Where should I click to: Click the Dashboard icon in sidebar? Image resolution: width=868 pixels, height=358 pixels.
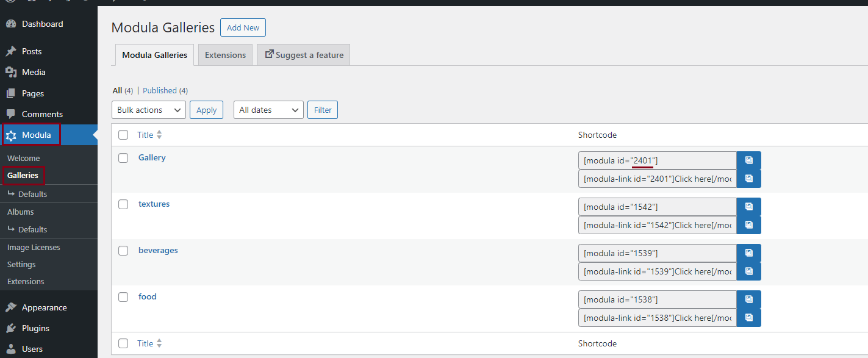[x=11, y=24]
